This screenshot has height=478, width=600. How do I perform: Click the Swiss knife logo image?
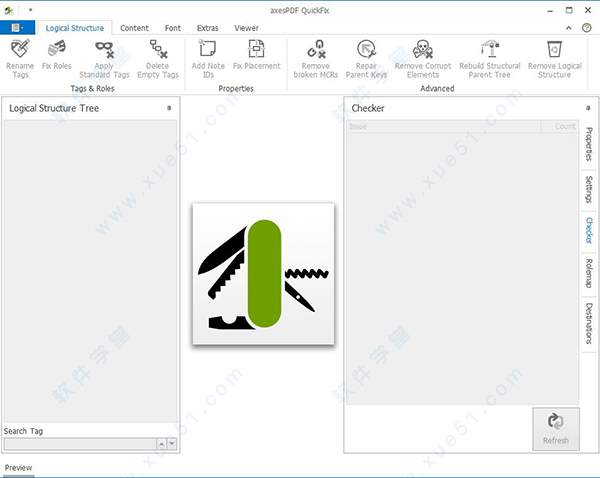click(263, 274)
